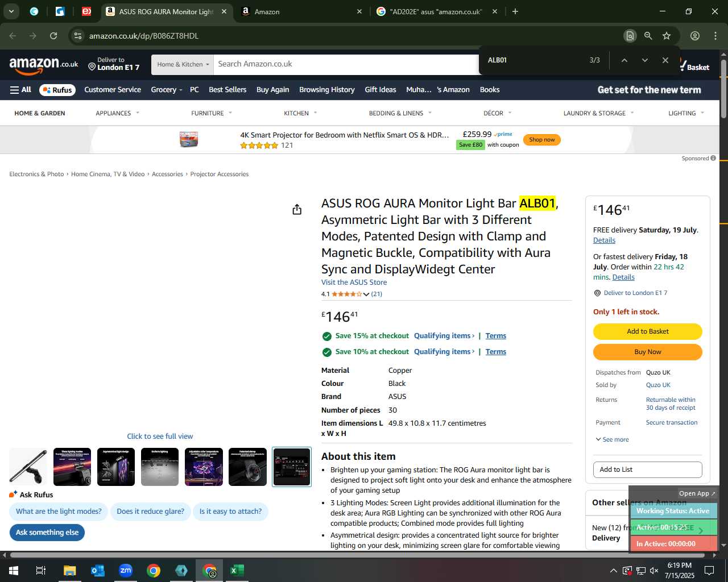Go to Best Sellers
The height and width of the screenshot is (582, 728).
227,90
